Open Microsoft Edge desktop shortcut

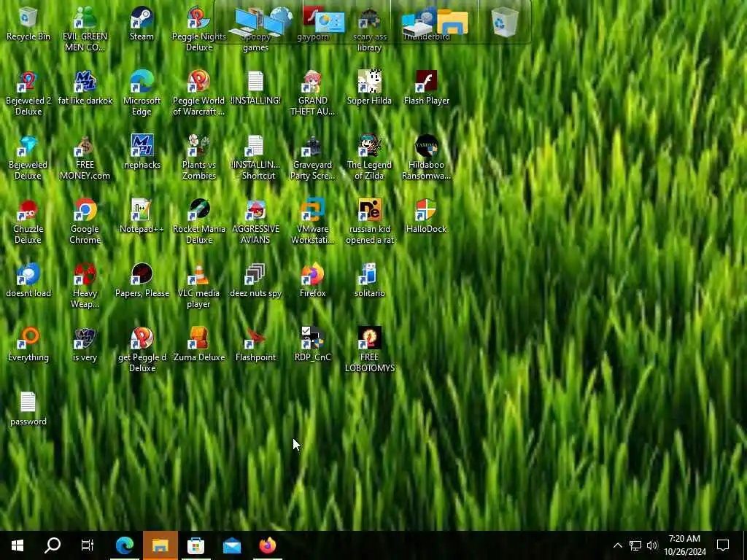pos(142,93)
